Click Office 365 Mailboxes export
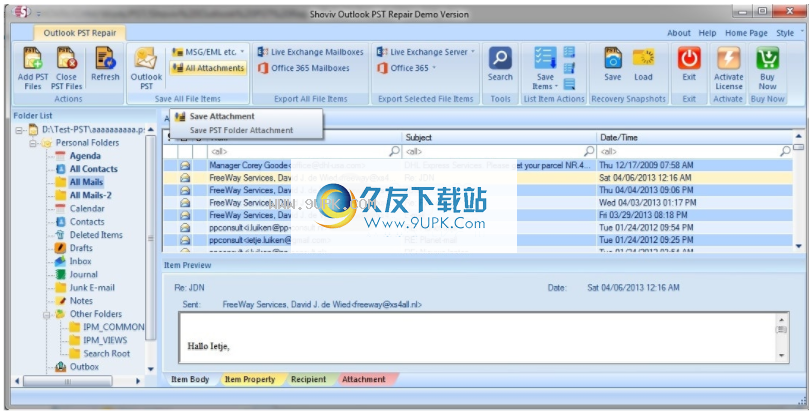The height and width of the screenshot is (413, 809). [x=304, y=68]
